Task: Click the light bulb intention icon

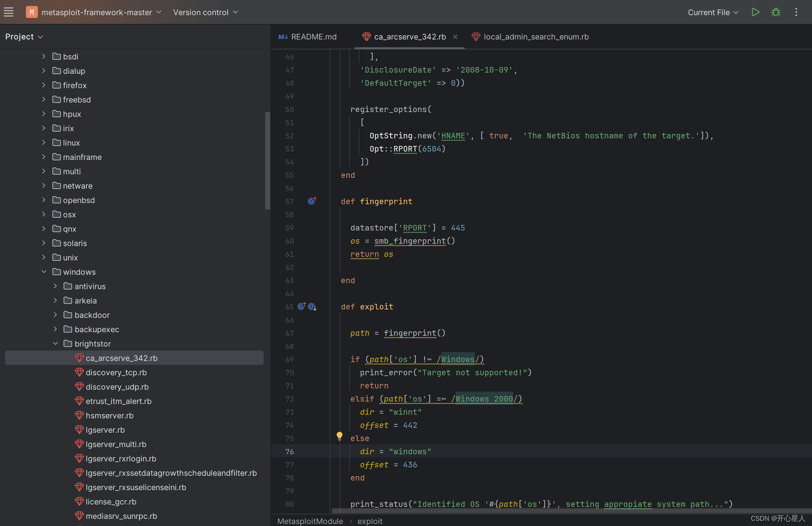Action: pos(340,436)
